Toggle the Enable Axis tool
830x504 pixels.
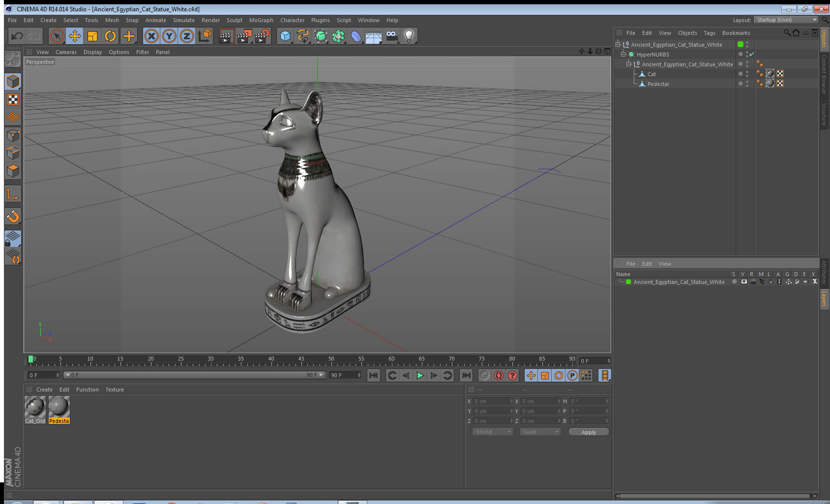pyautogui.click(x=13, y=194)
